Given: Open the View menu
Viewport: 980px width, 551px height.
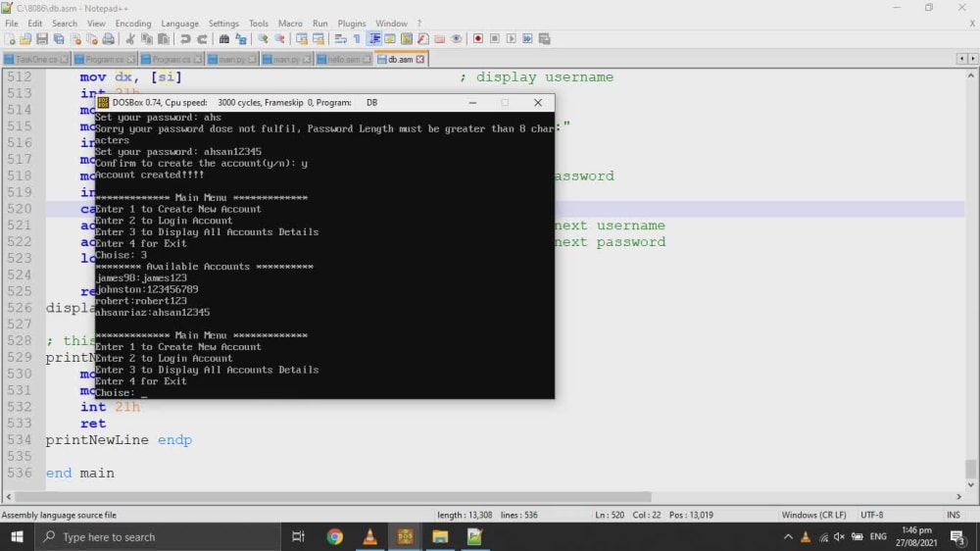Looking at the screenshot, I should [96, 24].
